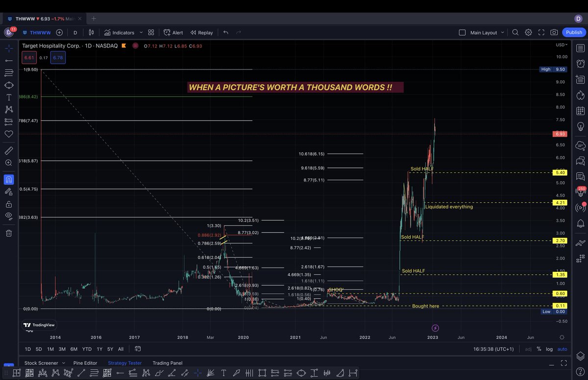Click the undo arrow
The width and height of the screenshot is (588, 380).
tap(226, 32)
